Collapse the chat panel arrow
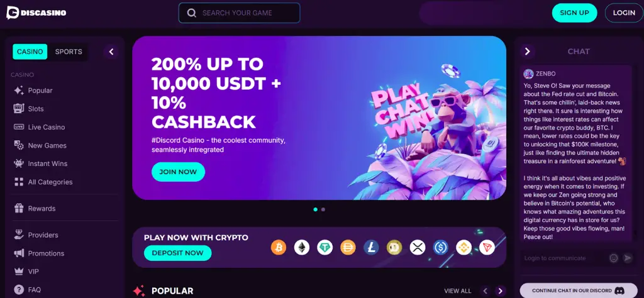This screenshot has width=644, height=298. [x=528, y=52]
